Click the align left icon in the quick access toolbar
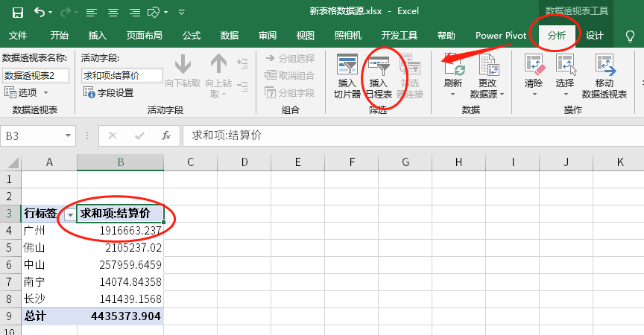Screen dimensions: 644x335 (91, 13)
